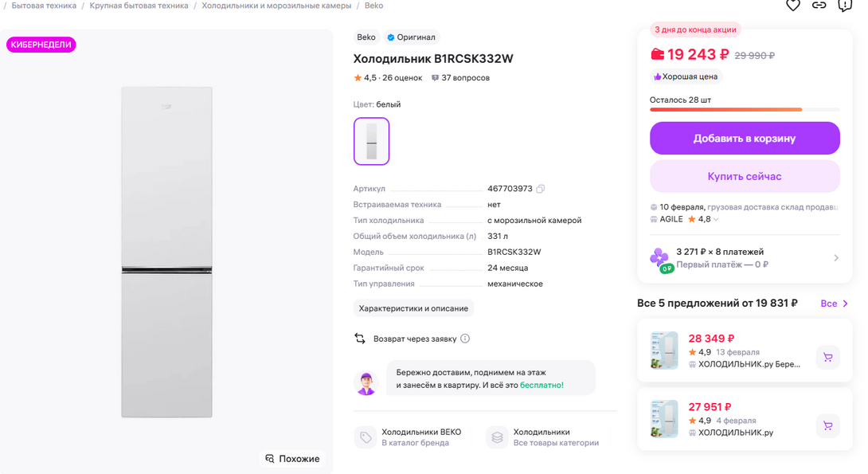
Task: Add the 28 349 ₽ offer to cart
Action: 827,358
